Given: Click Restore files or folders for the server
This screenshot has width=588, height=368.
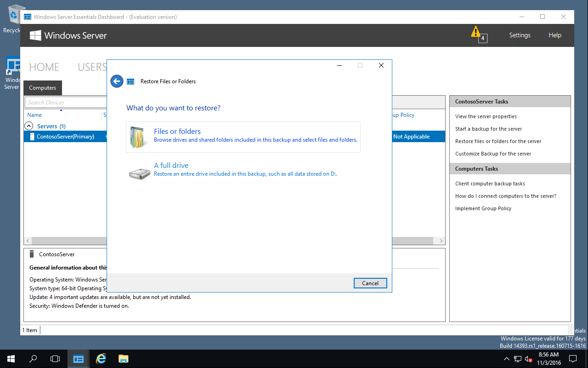Looking at the screenshot, I should tap(498, 141).
